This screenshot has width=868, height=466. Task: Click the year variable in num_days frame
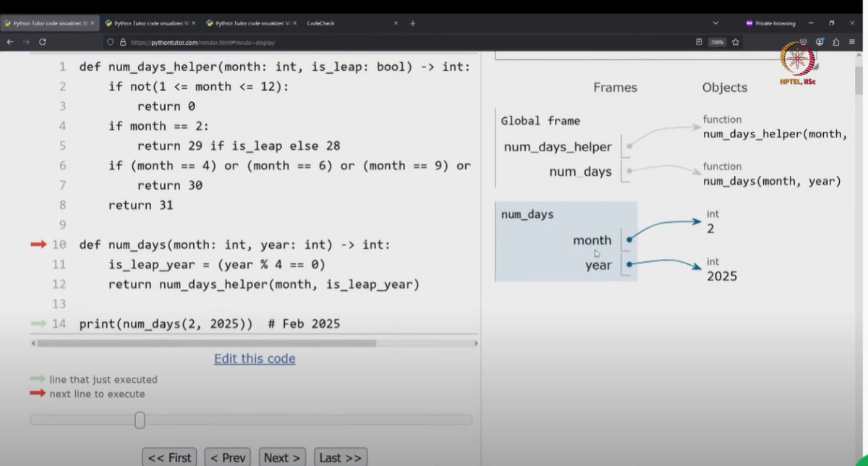tap(598, 265)
